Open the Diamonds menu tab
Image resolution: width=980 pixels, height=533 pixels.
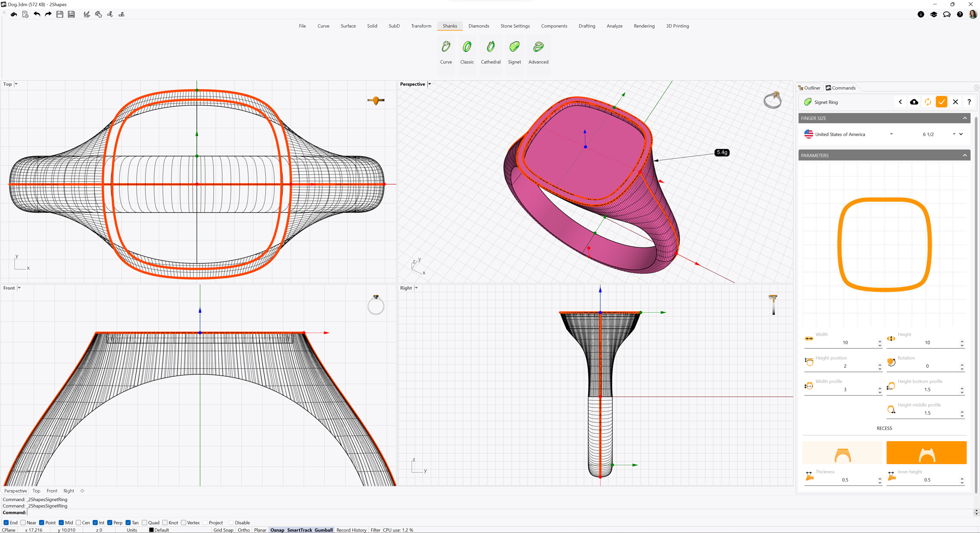479,26
